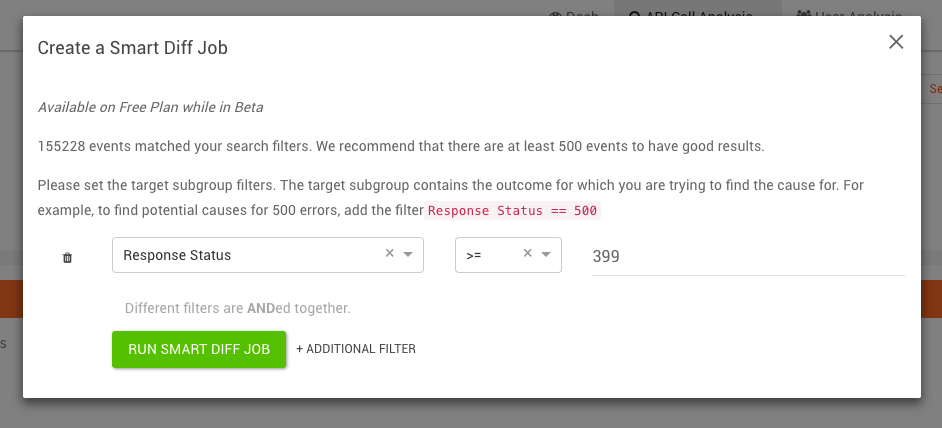The image size is (942, 428).
Task: Expand the Response Status dropdown arrow
Action: pyautogui.click(x=408, y=254)
